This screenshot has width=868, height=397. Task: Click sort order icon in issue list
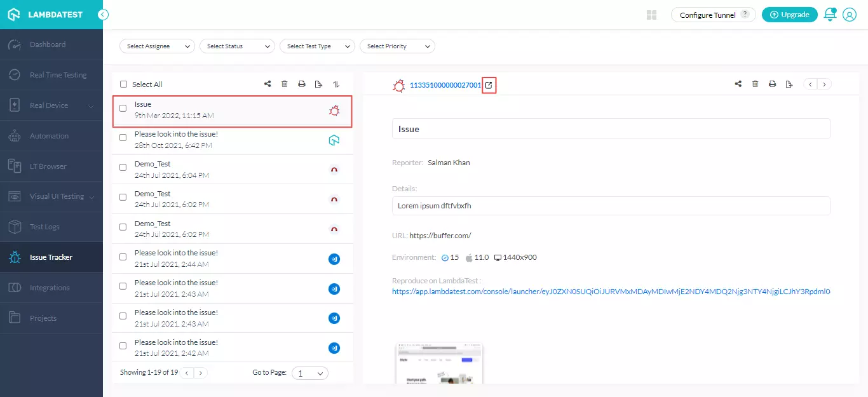(336, 84)
